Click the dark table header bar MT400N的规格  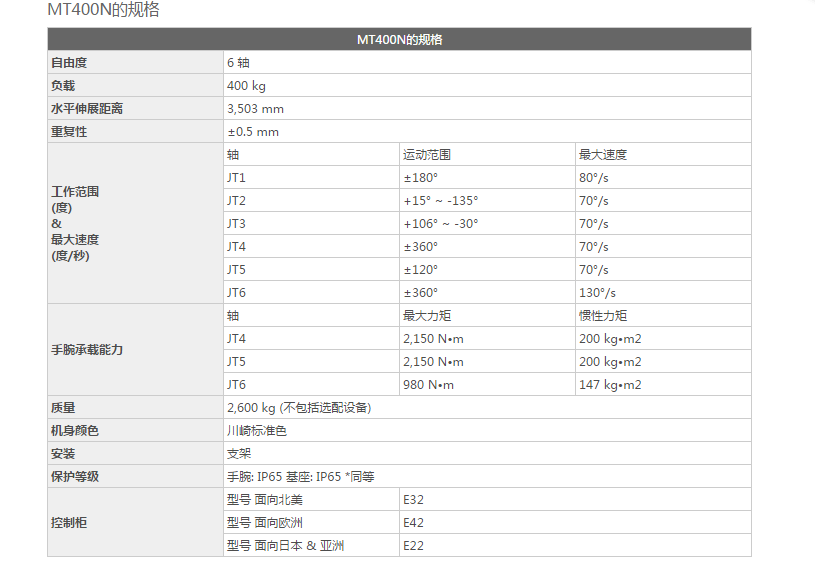399,40
